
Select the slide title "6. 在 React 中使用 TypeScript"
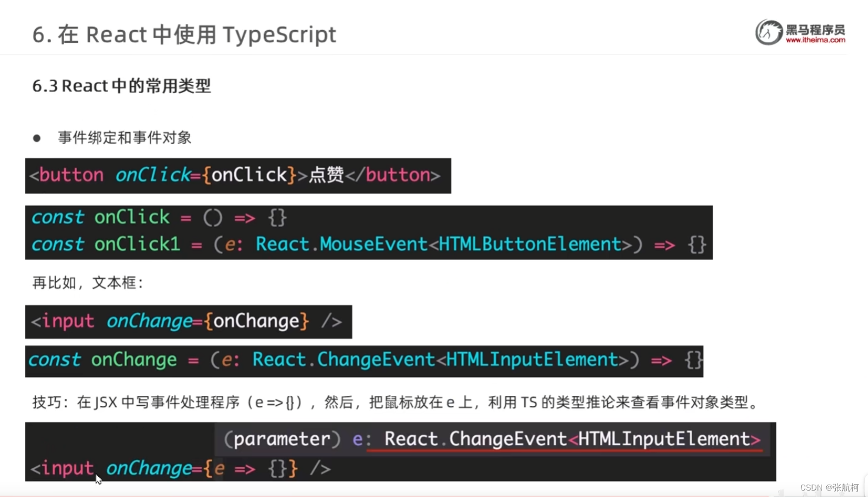coord(184,35)
